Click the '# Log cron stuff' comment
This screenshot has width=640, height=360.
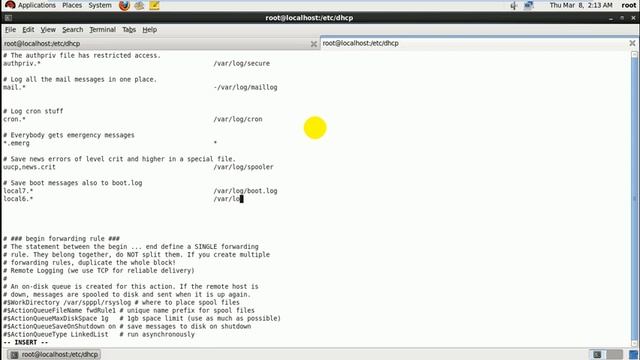[x=33, y=111]
